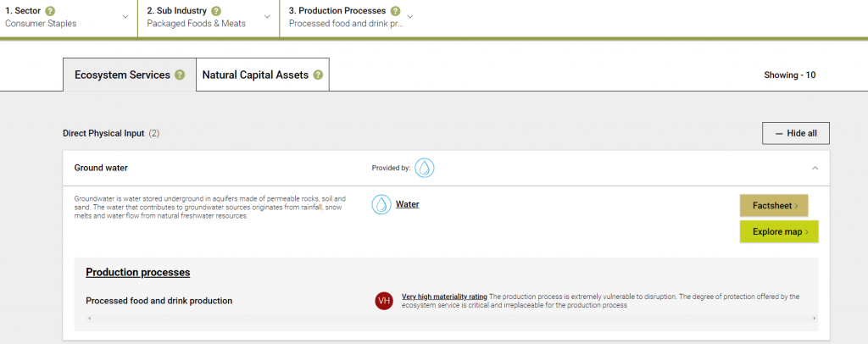Click the Very high materiality rating link
This screenshot has height=344, width=868.
coord(444,297)
